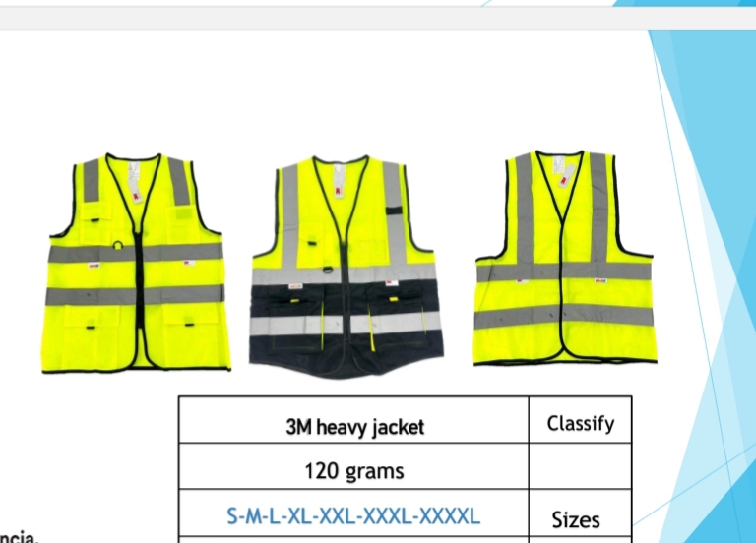
Task: Select the left yellow safety vest image
Action: click(137, 263)
